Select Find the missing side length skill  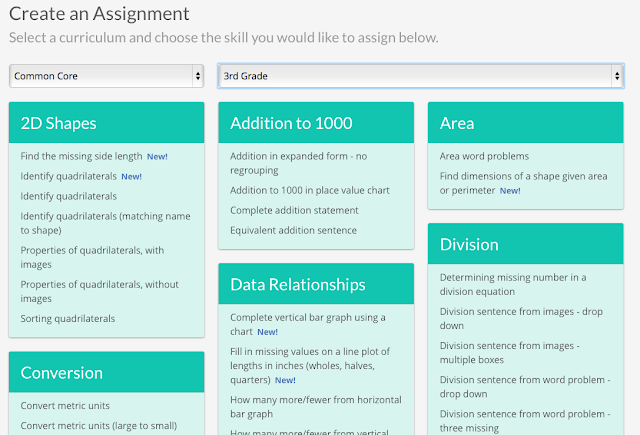point(81,156)
